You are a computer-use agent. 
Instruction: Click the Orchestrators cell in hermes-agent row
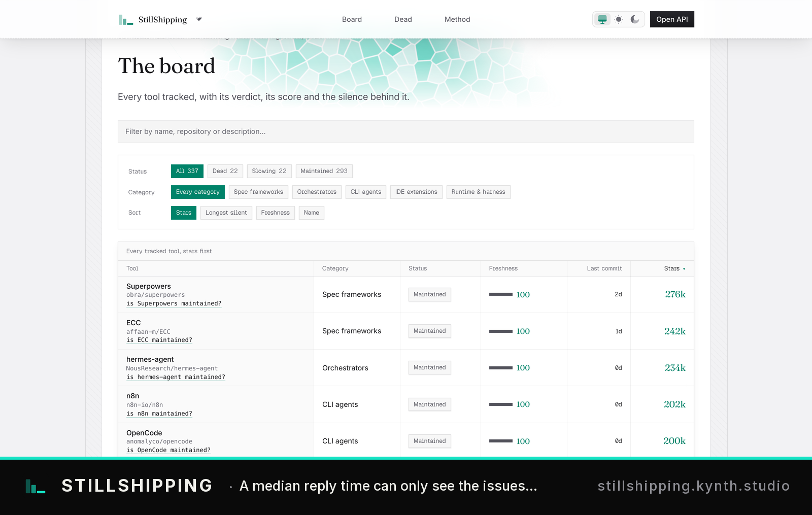345,368
